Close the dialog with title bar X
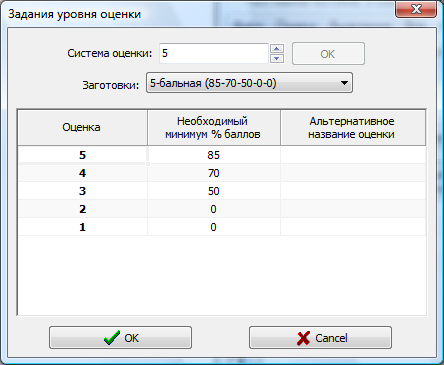 click(416, 9)
